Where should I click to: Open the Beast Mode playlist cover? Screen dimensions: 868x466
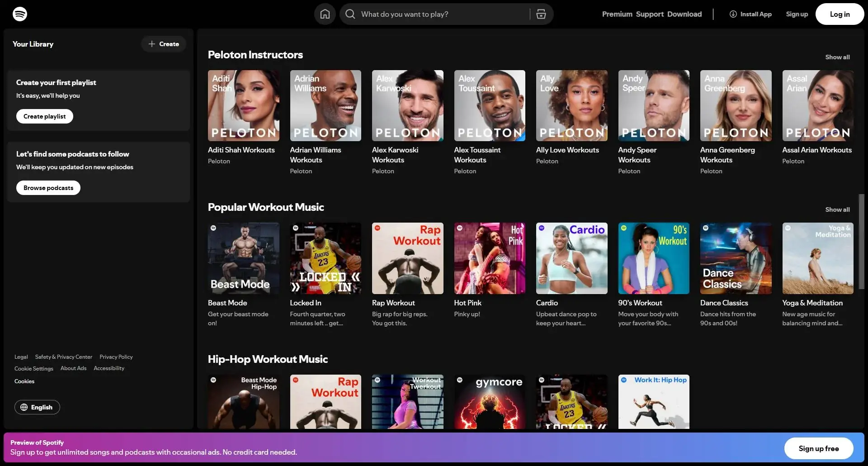click(244, 258)
